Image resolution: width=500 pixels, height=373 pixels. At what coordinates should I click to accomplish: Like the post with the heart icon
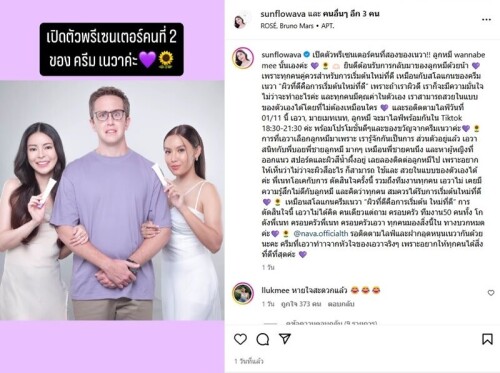pyautogui.click(x=240, y=339)
